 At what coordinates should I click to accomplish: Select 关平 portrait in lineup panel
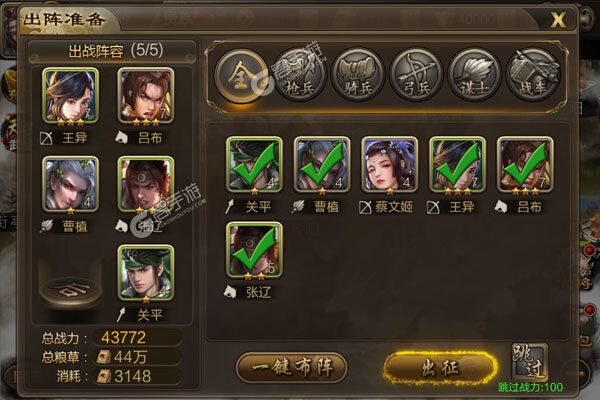click(x=146, y=273)
